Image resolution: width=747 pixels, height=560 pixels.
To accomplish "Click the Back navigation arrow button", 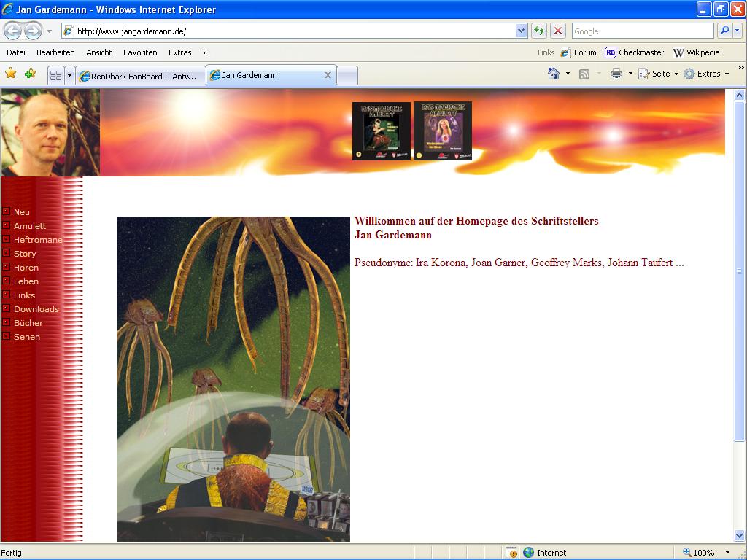I will (x=12, y=31).
